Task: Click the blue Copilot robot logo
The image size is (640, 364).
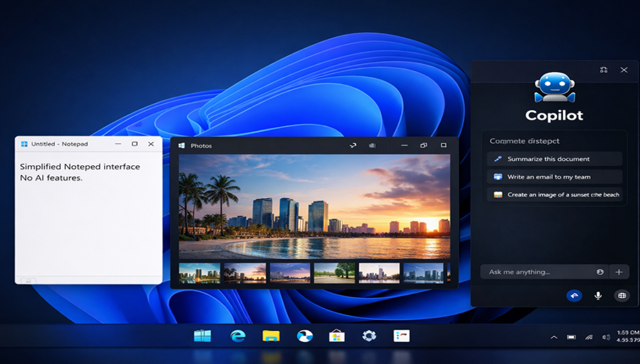Action: (555, 87)
